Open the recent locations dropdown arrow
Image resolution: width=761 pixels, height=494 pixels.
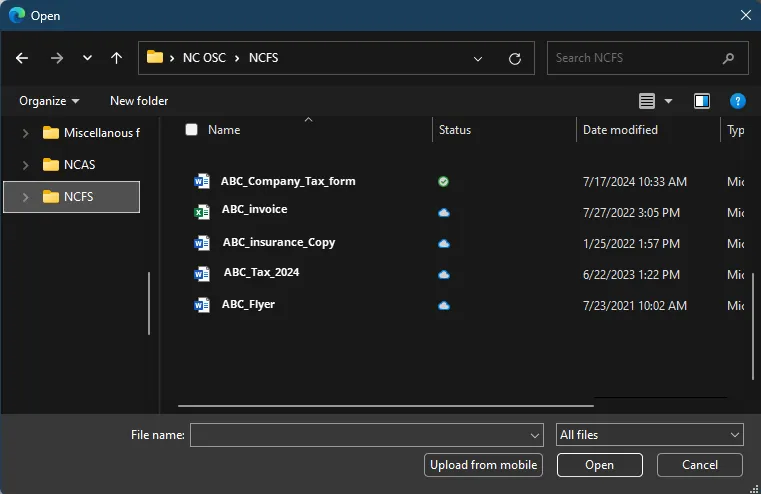[87, 58]
